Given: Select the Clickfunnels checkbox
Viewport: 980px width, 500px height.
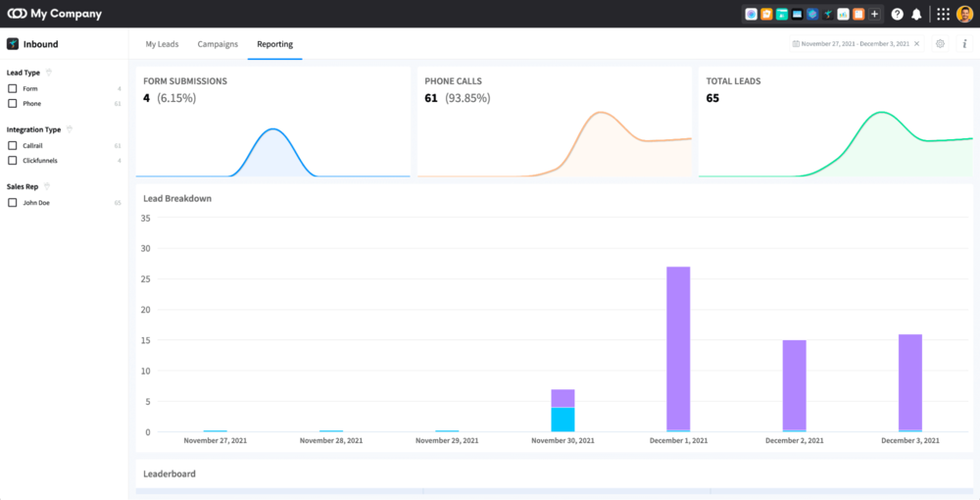Looking at the screenshot, I should click(x=13, y=160).
